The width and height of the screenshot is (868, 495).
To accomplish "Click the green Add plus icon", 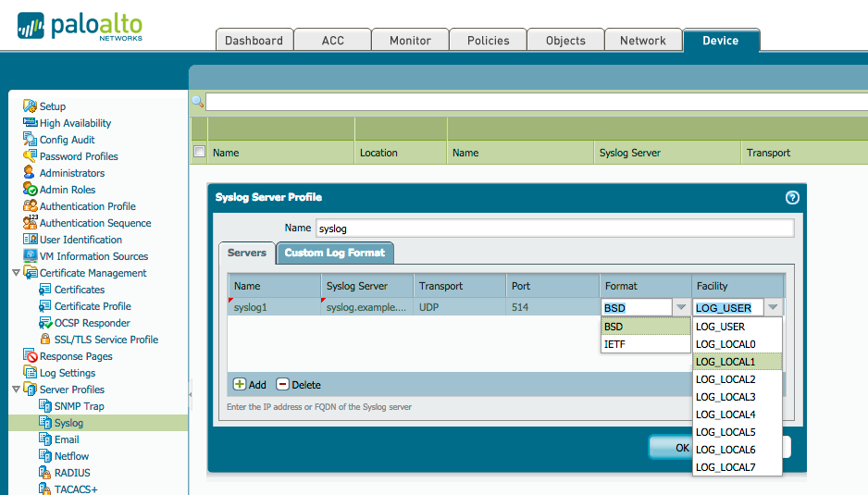I will (x=239, y=384).
